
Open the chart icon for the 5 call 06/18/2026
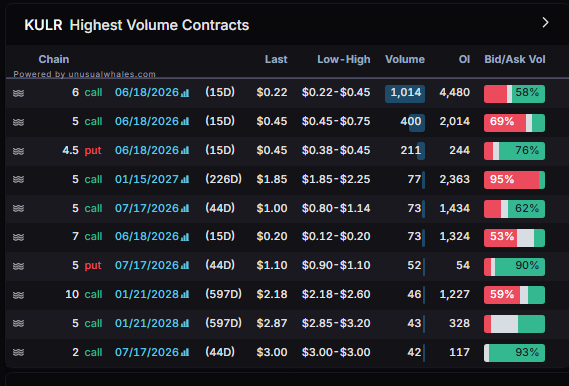(185, 122)
